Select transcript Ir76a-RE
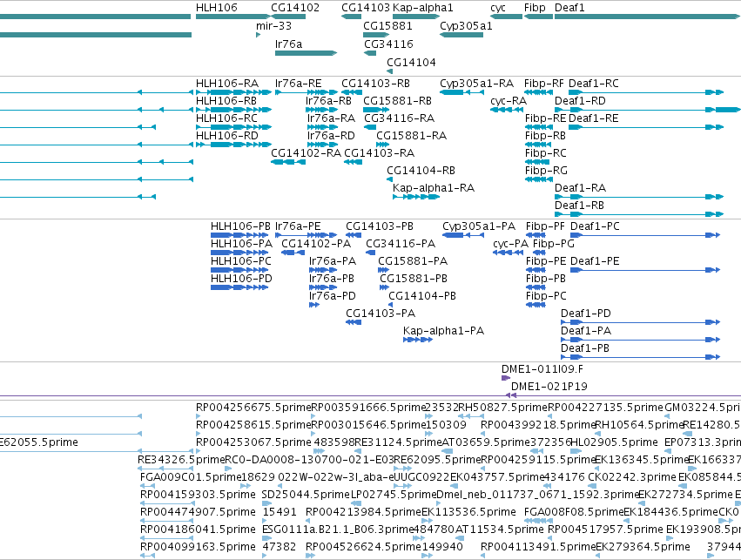This screenshot has width=741, height=560. (298, 84)
